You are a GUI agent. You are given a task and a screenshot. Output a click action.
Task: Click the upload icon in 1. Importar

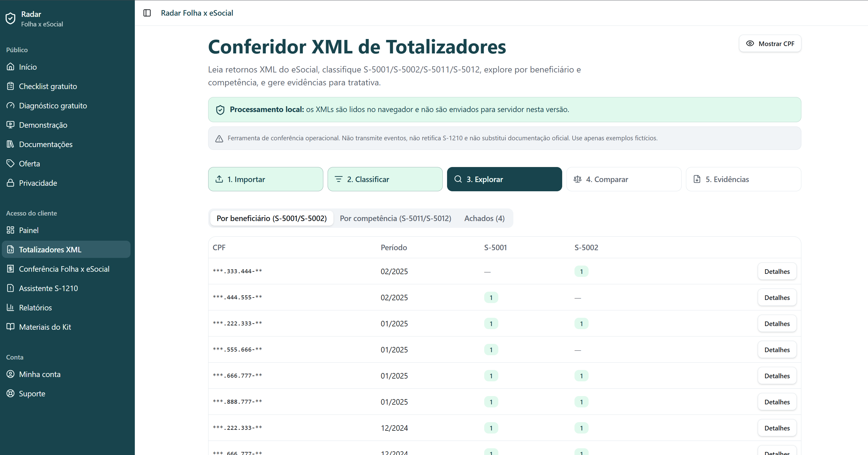tap(219, 179)
